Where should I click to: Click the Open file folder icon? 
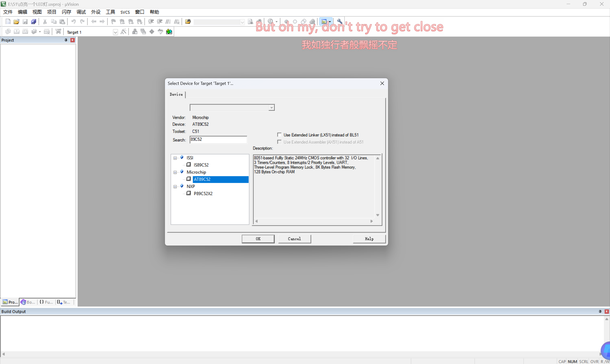tap(16, 22)
